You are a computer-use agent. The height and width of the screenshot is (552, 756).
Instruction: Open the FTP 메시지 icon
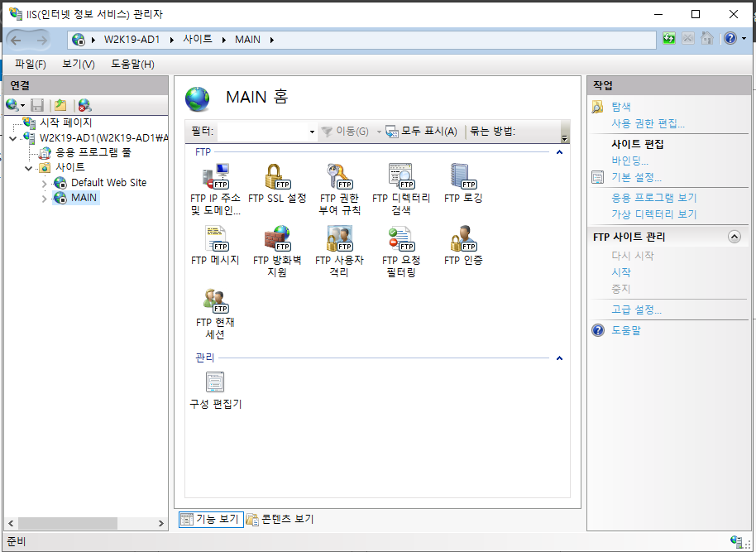click(x=215, y=246)
